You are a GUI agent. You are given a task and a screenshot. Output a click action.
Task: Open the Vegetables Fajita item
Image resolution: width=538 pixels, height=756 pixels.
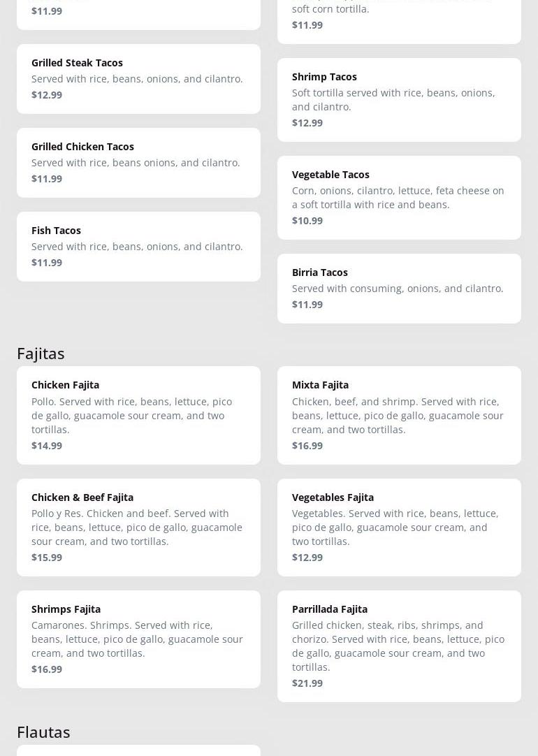399,527
